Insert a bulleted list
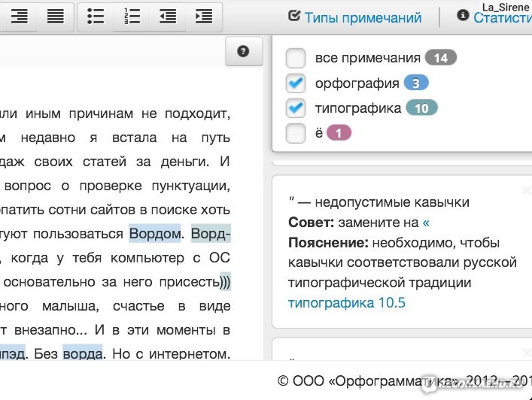This screenshot has height=400, width=532. (96, 17)
